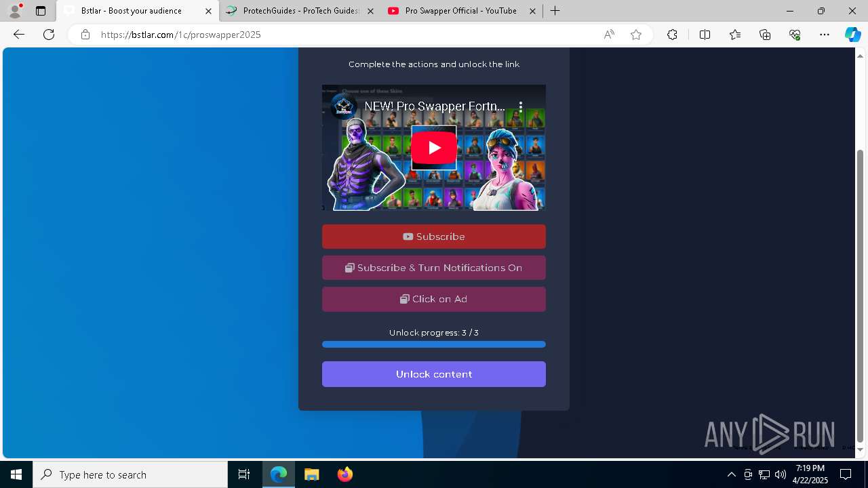Close the ProtechGuides tab
The width and height of the screenshot is (868, 488).
coord(370,11)
